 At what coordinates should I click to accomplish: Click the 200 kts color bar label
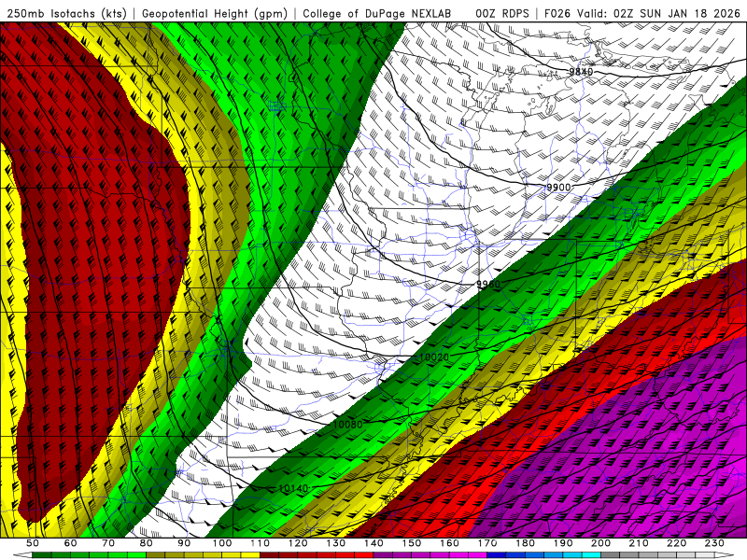[x=600, y=543]
